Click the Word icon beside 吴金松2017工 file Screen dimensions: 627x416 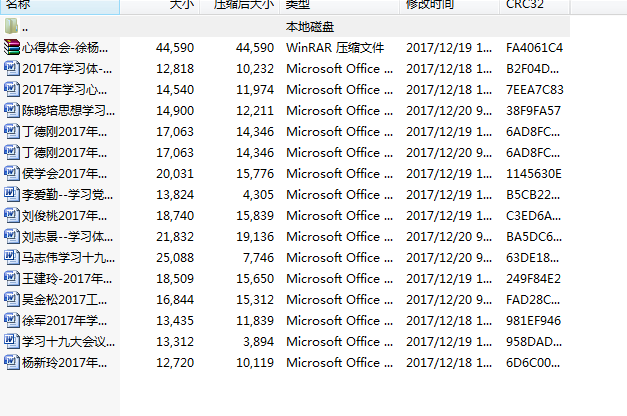click(11, 299)
